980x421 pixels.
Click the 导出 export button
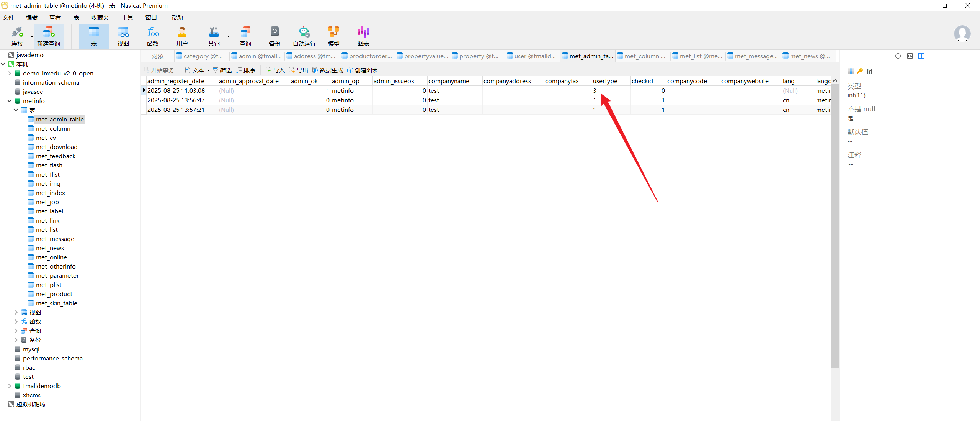pyautogui.click(x=299, y=70)
